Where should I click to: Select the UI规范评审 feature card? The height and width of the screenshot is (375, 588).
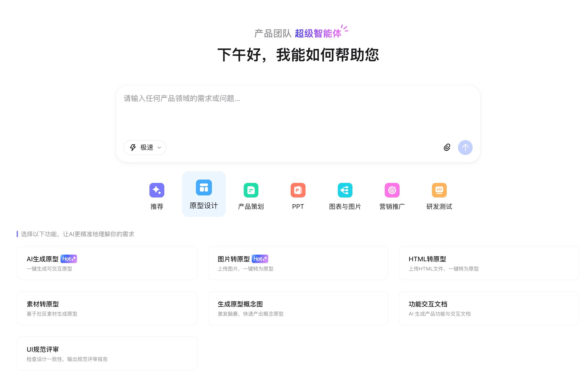[x=107, y=353]
